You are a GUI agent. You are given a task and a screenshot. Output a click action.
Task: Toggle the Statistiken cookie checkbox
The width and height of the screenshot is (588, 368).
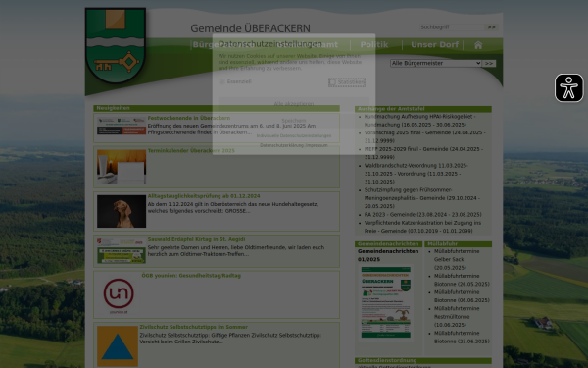coord(332,81)
